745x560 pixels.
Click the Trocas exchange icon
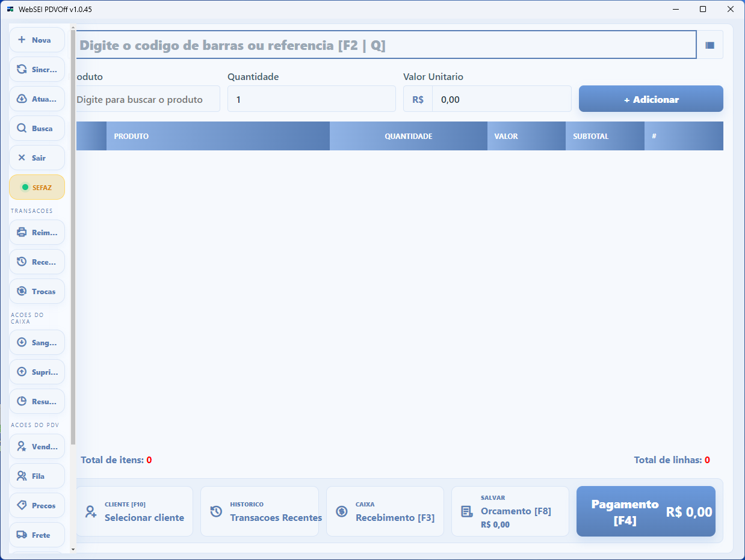click(22, 291)
